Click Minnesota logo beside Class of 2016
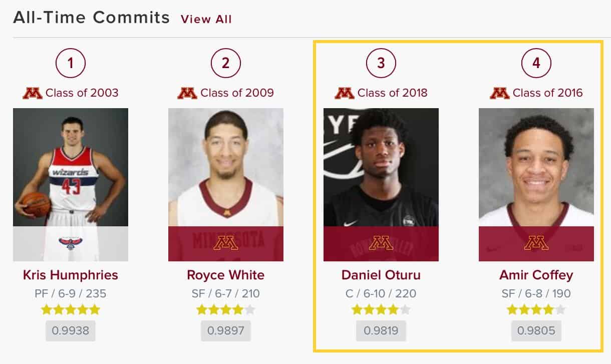Viewport: 611px width, 364px height. tap(499, 93)
